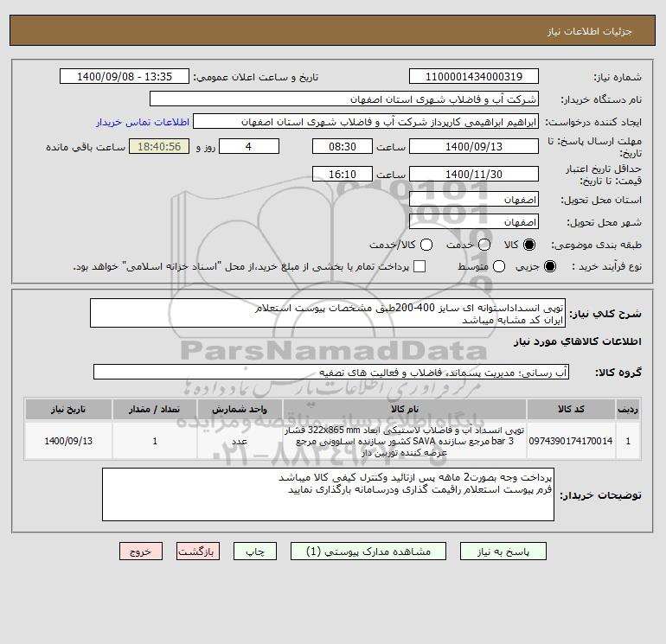
Task: Click the تعداد / مقدار column header
Action: tap(155, 409)
